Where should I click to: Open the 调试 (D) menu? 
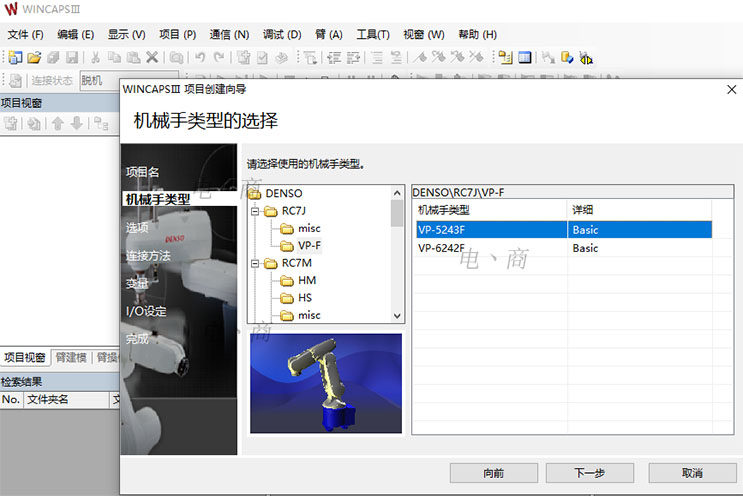(x=282, y=35)
